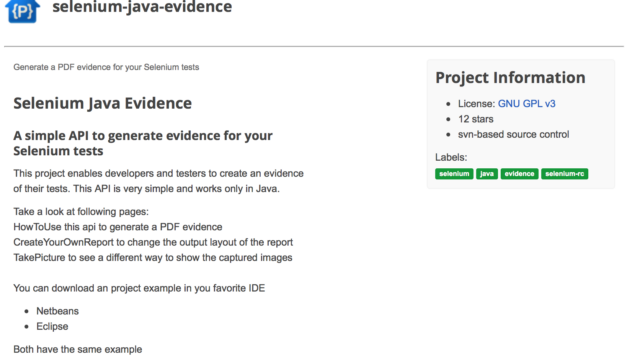The height and width of the screenshot is (360, 640).
Task: Click the evidence label tag
Action: pyautogui.click(x=519, y=174)
